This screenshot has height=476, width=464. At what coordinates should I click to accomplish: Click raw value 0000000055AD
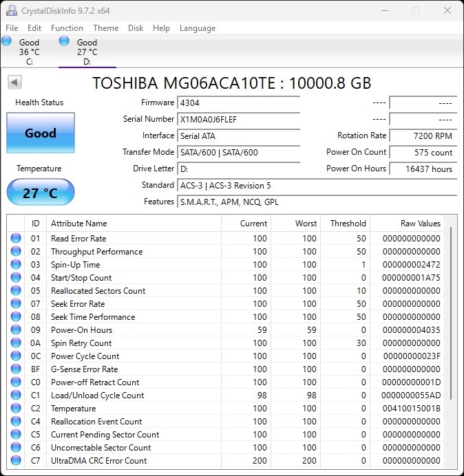[410, 395]
